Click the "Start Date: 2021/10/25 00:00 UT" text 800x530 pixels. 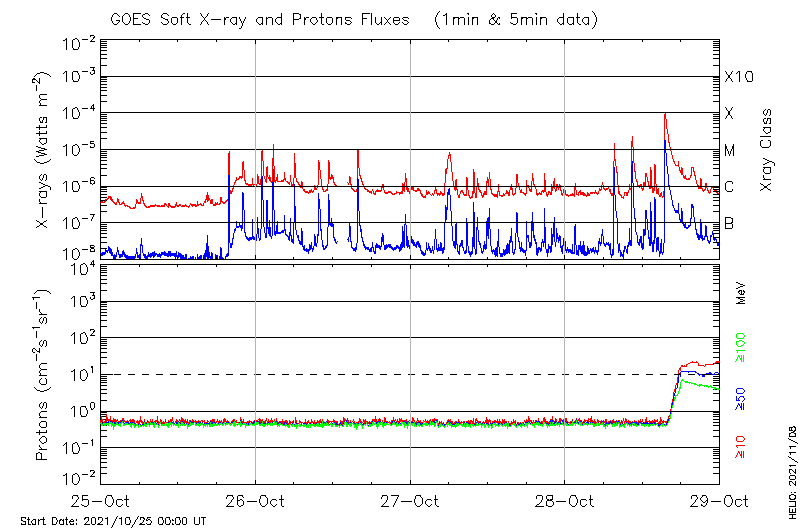113,521
